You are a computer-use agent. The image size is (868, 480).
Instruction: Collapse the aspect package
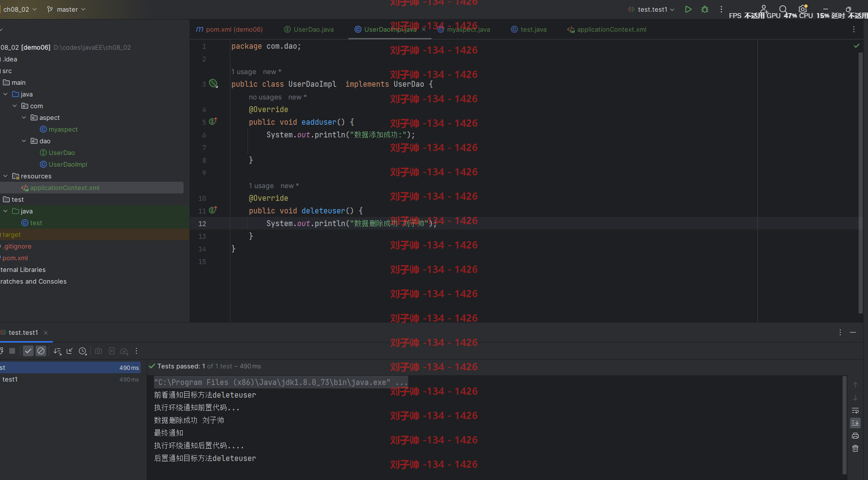pos(24,117)
